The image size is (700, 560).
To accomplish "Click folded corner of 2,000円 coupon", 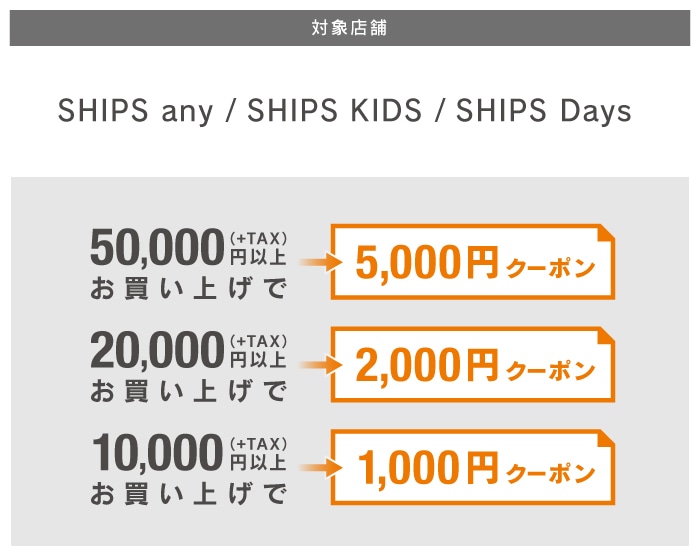I will (x=605, y=336).
